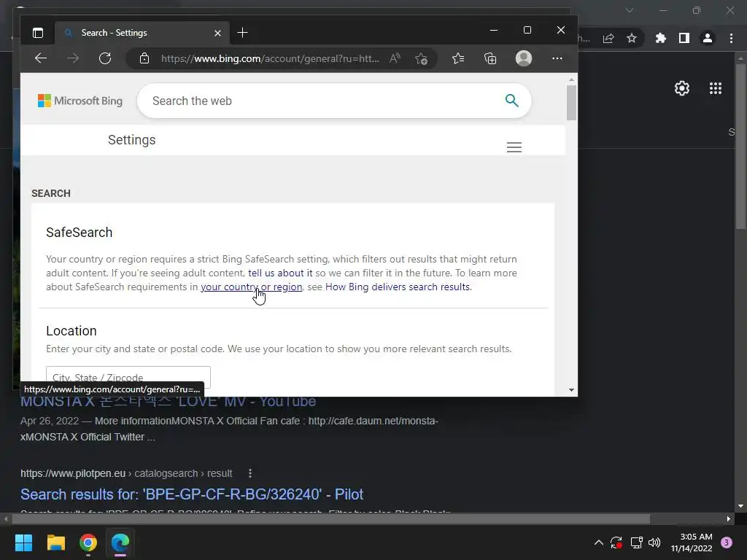
Task: Open Edge tab actions menu icon
Action: click(38, 33)
